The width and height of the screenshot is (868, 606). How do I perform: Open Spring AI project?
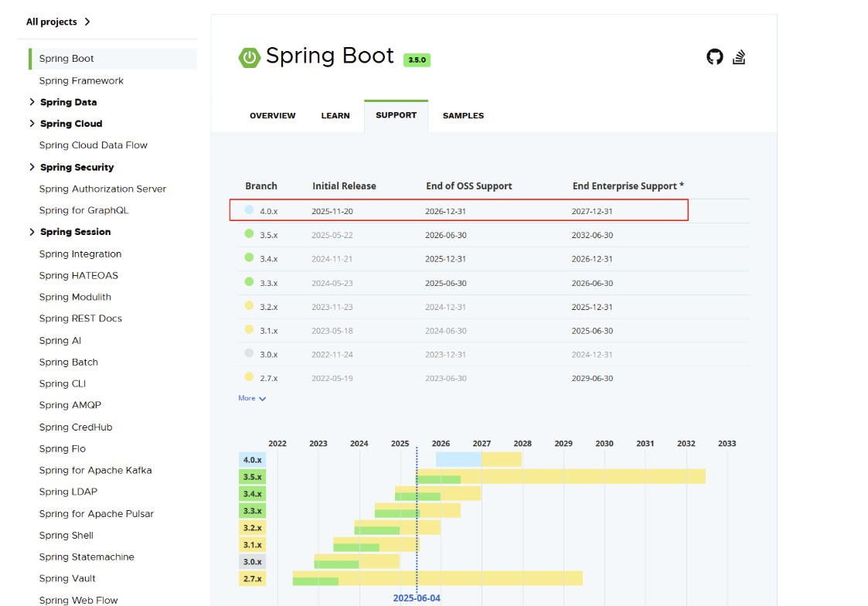60,341
